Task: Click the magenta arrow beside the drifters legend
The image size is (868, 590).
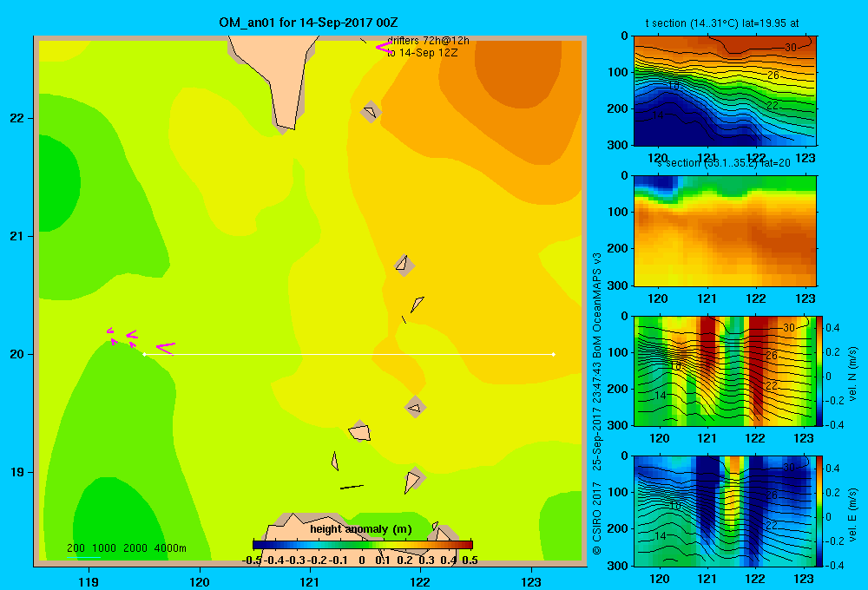Action: pyautogui.click(x=383, y=48)
